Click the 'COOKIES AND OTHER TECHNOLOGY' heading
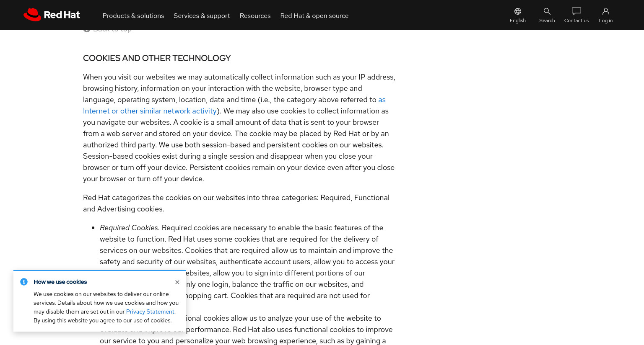Image resolution: width=644 pixels, height=345 pixels. point(157,58)
